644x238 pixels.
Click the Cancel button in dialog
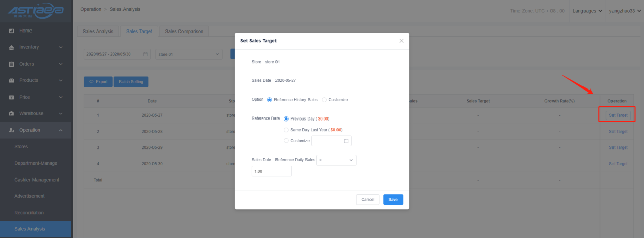(367, 200)
